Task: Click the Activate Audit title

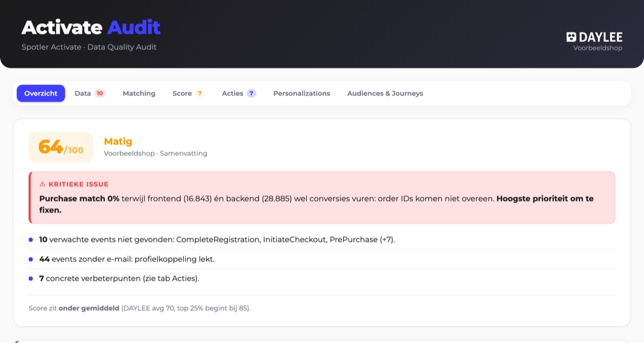Action: point(91,27)
